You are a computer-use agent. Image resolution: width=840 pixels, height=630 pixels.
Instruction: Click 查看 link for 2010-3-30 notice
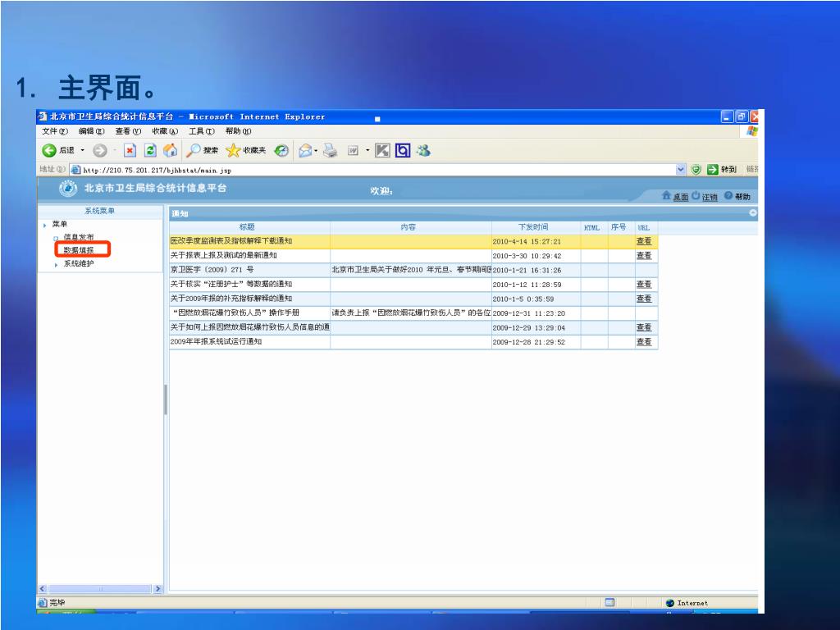pos(643,256)
